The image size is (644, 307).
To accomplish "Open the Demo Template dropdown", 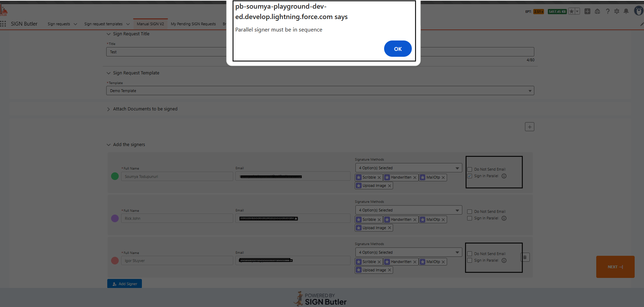I will (x=320, y=91).
